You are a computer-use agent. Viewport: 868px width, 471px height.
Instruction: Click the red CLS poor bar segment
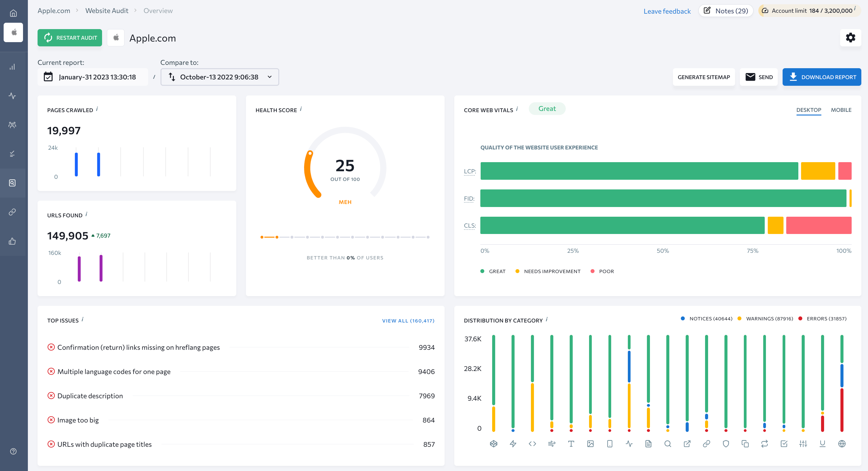[x=818, y=225]
